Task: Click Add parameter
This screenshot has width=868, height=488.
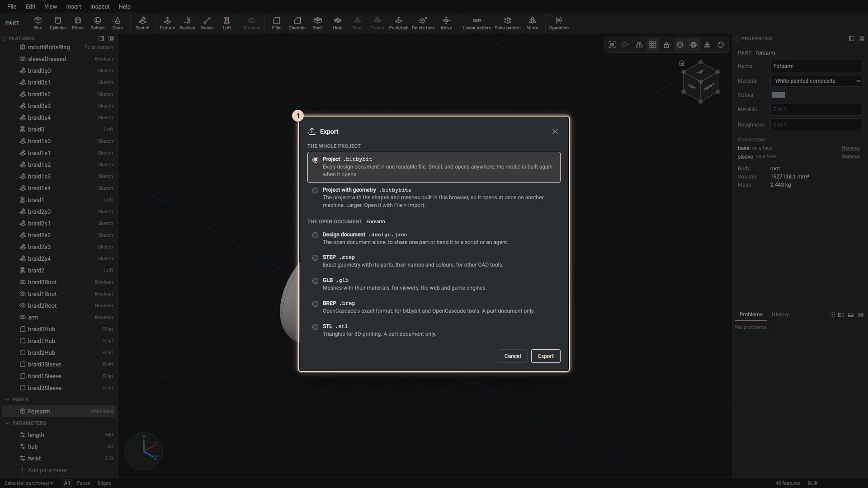Action: (43, 470)
